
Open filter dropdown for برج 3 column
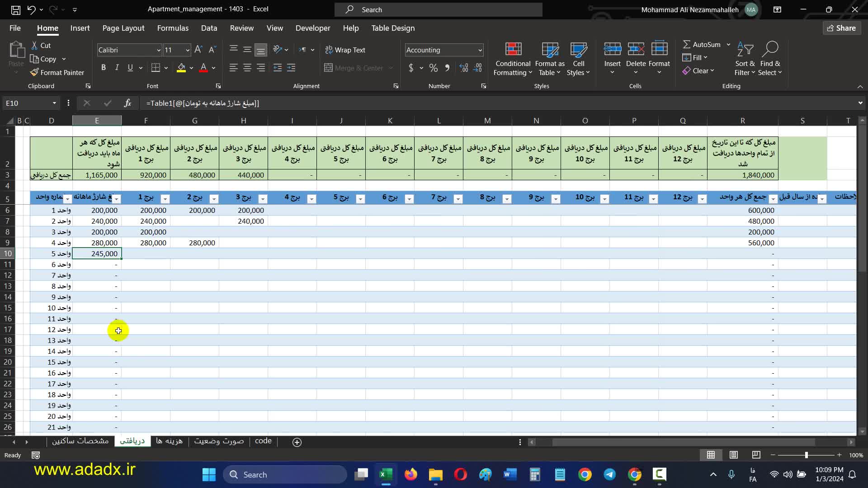[x=263, y=199]
